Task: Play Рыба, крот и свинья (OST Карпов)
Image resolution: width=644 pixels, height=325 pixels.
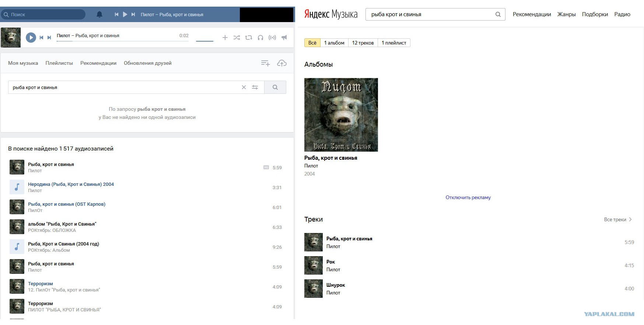Action: click(67, 204)
